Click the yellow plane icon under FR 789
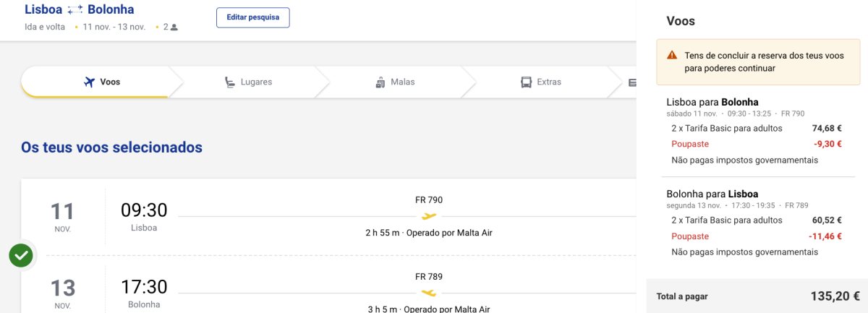The width and height of the screenshot is (868, 313). click(x=429, y=293)
